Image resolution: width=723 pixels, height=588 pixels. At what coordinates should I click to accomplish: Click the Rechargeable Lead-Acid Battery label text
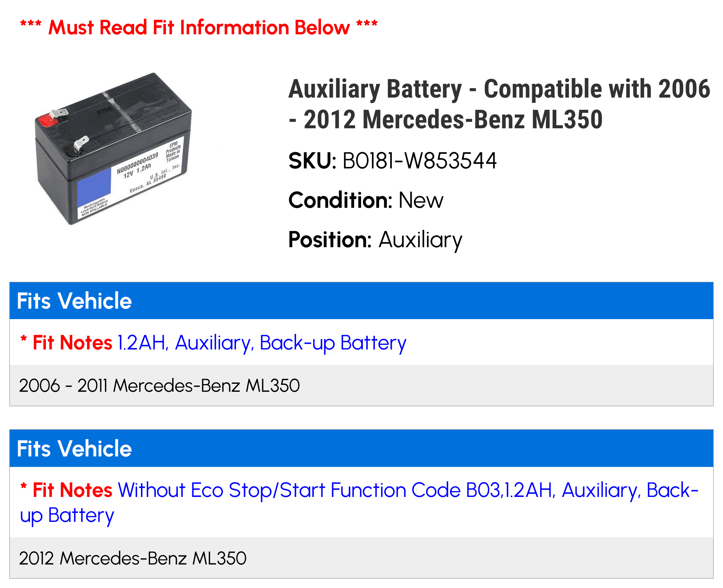pyautogui.click(x=95, y=207)
